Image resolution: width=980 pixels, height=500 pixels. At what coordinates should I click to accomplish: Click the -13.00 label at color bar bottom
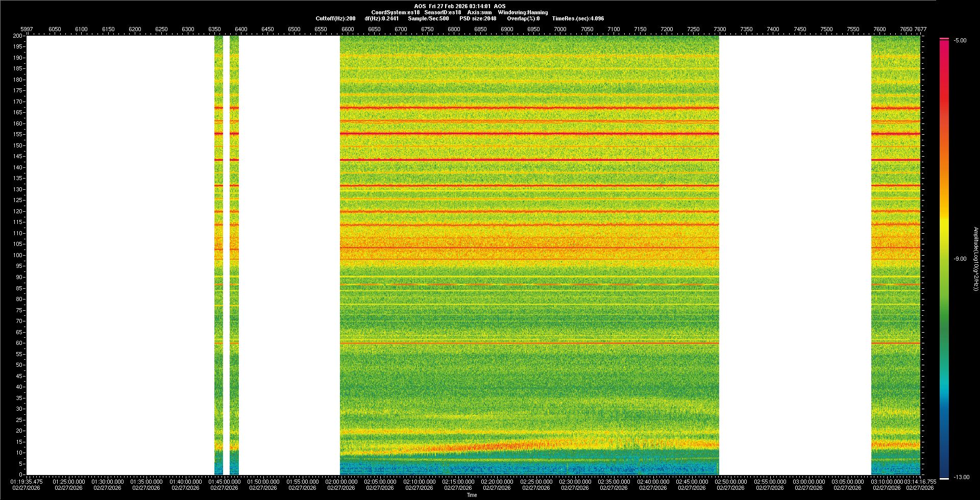pos(962,478)
